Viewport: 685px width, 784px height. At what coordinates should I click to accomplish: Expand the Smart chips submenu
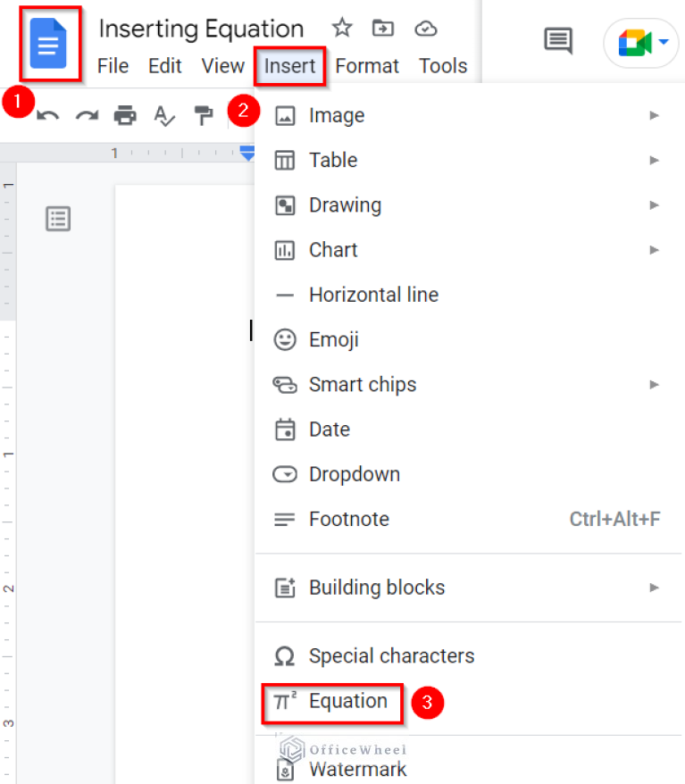(x=651, y=384)
